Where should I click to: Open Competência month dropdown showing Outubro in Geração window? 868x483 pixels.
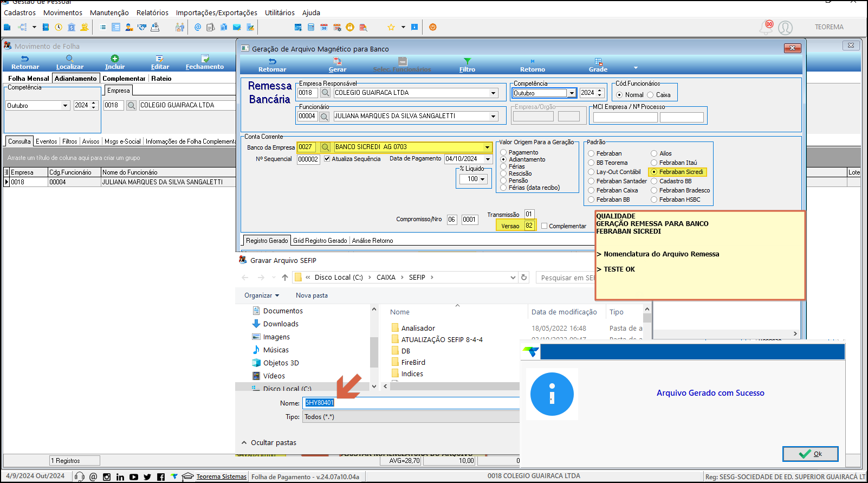pyautogui.click(x=571, y=93)
